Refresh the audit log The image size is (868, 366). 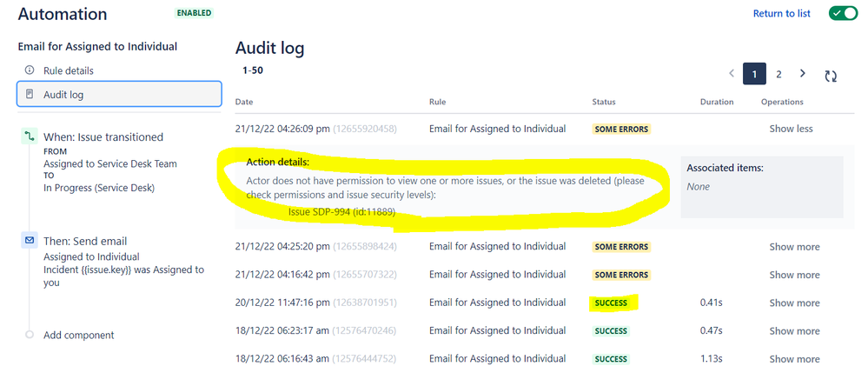pos(831,76)
